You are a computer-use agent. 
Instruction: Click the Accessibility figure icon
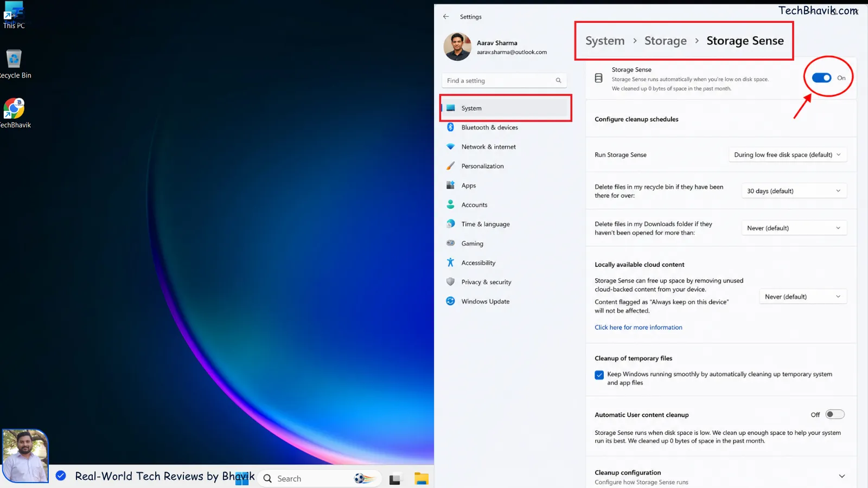450,262
